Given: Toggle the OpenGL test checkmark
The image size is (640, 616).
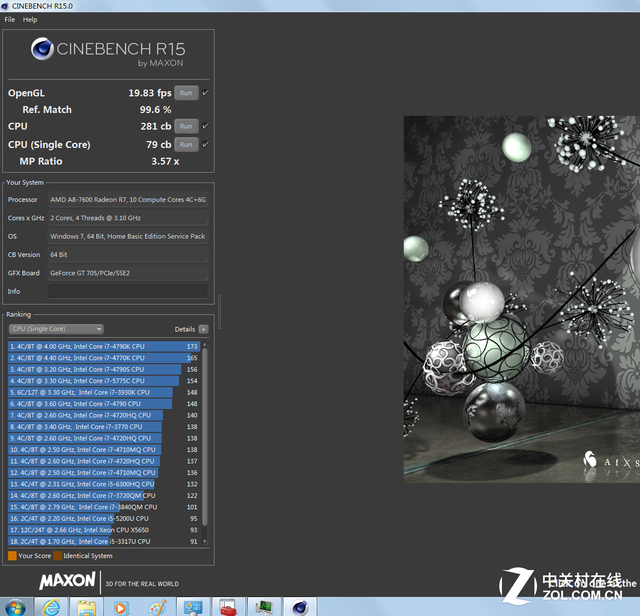Looking at the screenshot, I should (x=206, y=93).
